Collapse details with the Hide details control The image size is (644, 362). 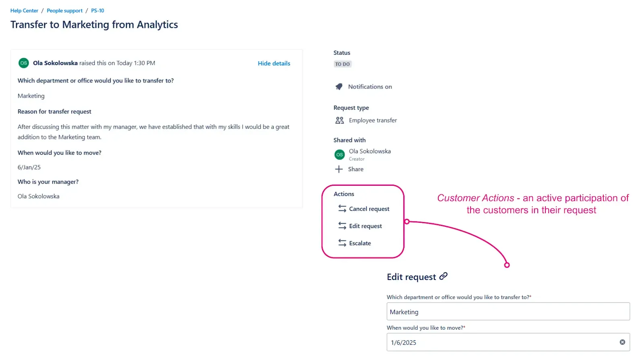tap(274, 63)
